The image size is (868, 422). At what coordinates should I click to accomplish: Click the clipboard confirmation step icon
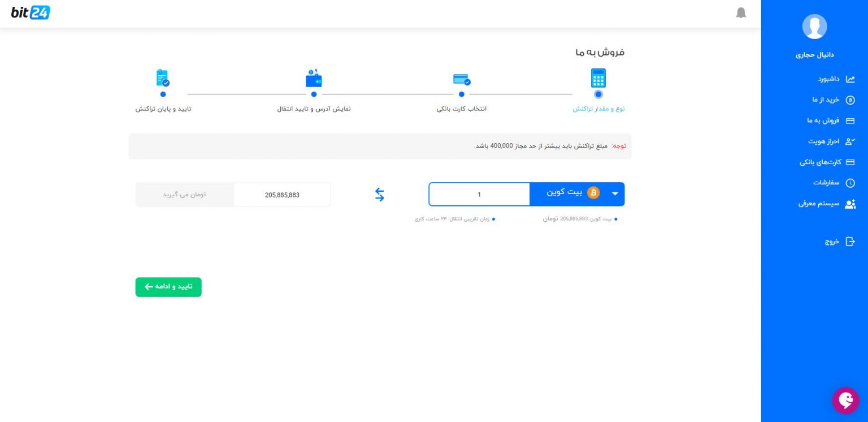pyautogui.click(x=163, y=78)
